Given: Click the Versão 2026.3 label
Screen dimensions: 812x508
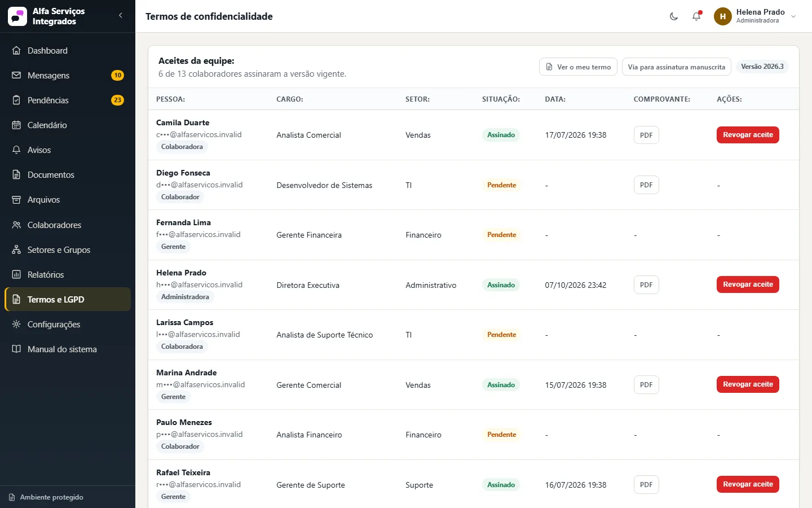Looking at the screenshot, I should (x=762, y=67).
